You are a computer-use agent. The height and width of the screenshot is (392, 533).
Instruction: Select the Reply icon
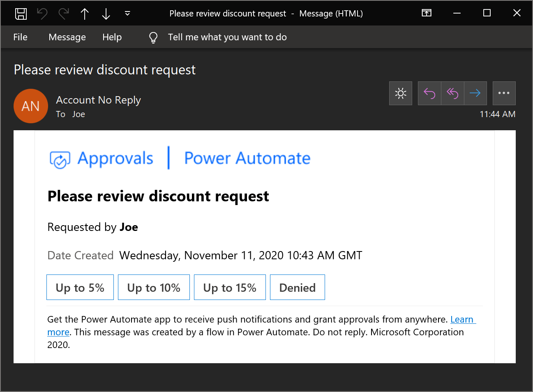click(x=429, y=93)
